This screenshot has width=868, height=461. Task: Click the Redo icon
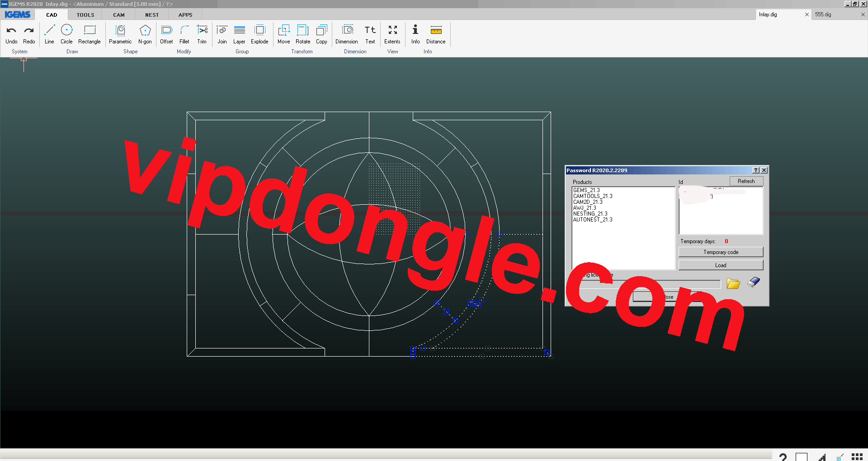tap(29, 34)
